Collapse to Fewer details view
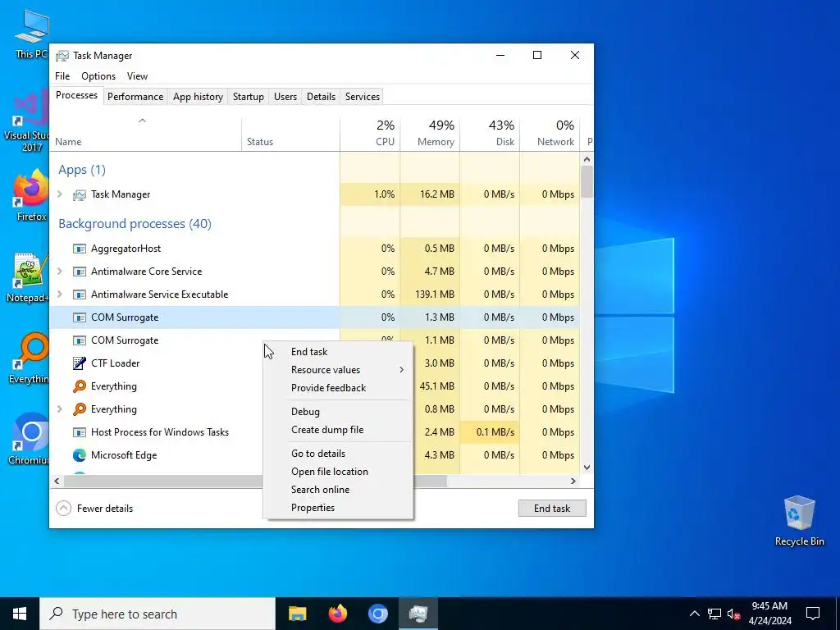The width and height of the screenshot is (840, 630). 95,509
